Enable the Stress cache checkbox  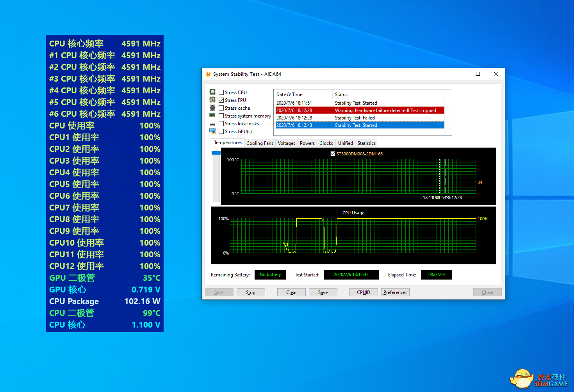click(x=221, y=108)
